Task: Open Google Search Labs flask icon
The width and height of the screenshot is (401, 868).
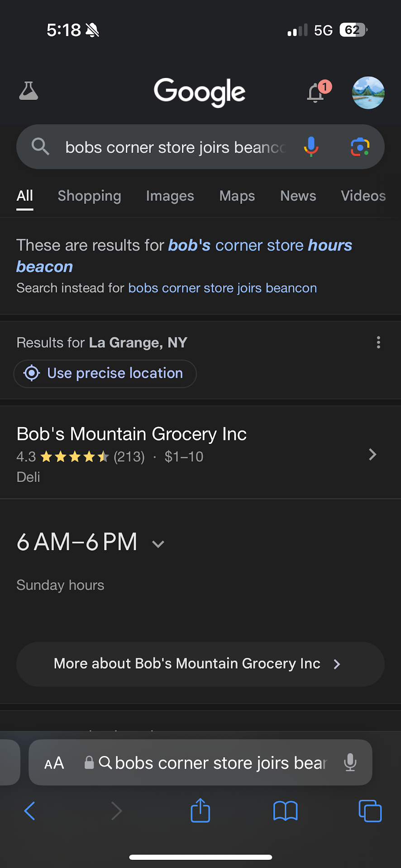Action: tap(29, 91)
